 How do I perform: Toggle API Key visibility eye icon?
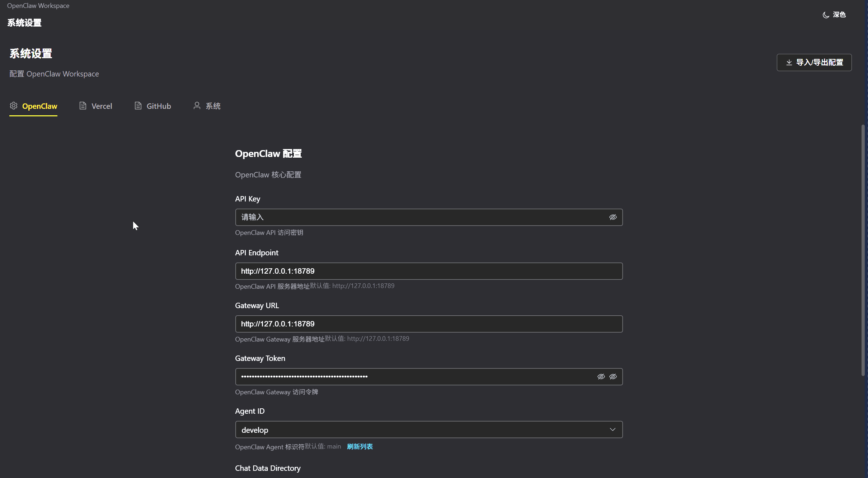tap(613, 217)
